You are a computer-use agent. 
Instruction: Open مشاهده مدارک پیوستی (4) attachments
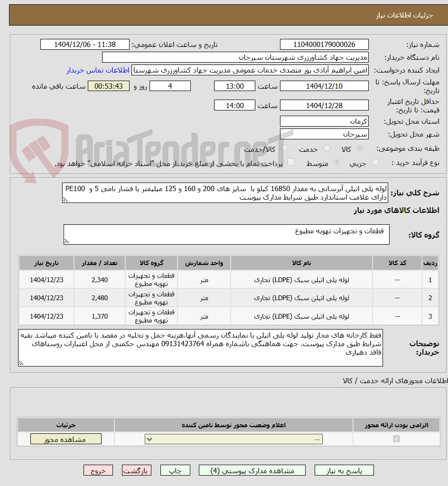[x=252, y=470]
